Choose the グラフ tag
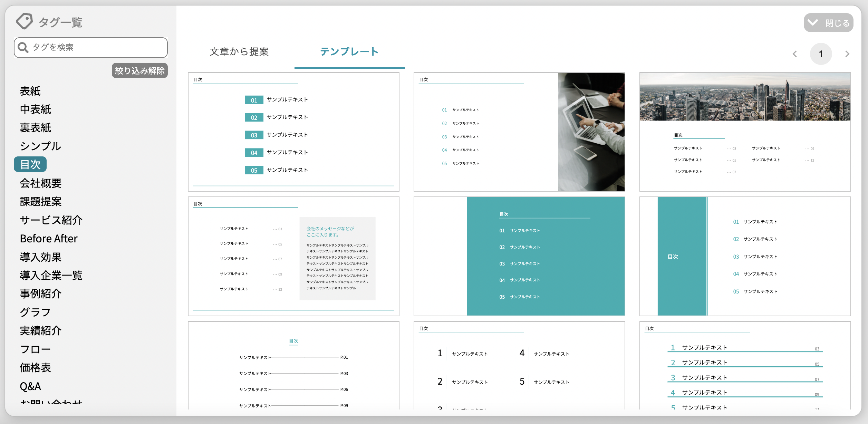This screenshot has width=868, height=424. [35, 312]
